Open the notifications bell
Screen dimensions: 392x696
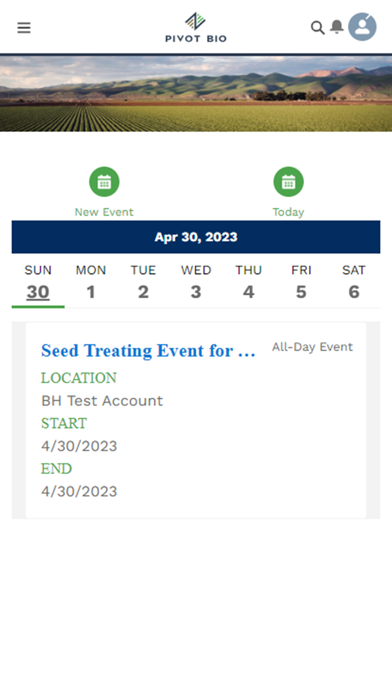(337, 27)
